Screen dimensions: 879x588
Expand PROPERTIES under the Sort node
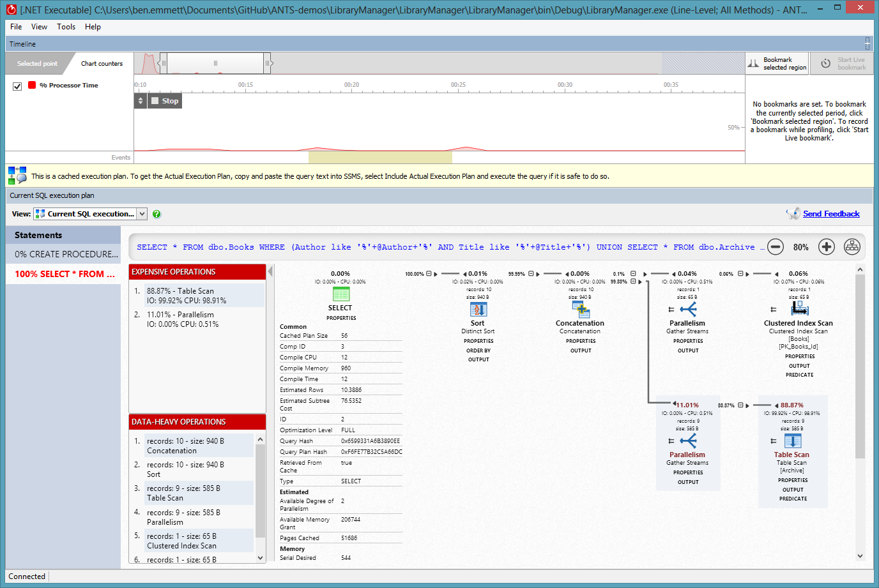[x=478, y=341]
